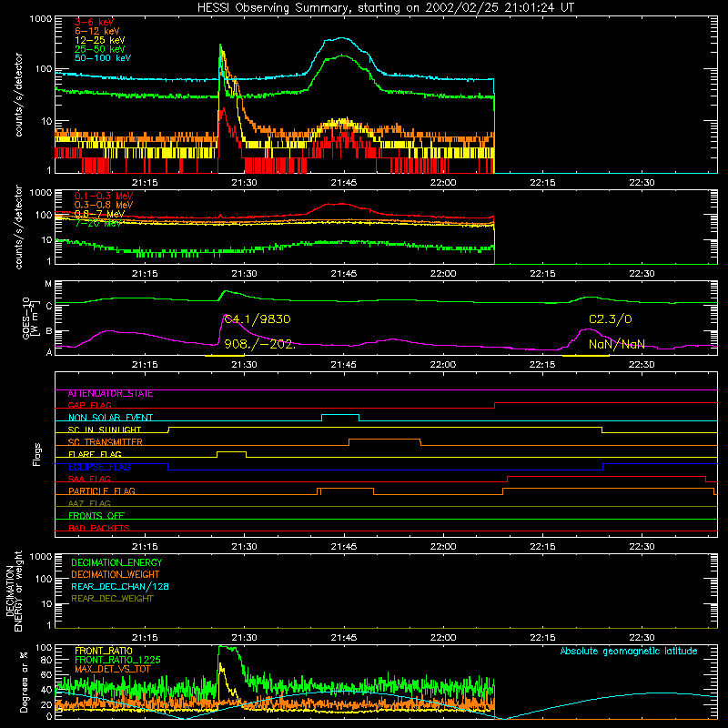This screenshot has height=728, width=728.
Task: Click the C4.1/9830 flare annotation
Action: [258, 319]
